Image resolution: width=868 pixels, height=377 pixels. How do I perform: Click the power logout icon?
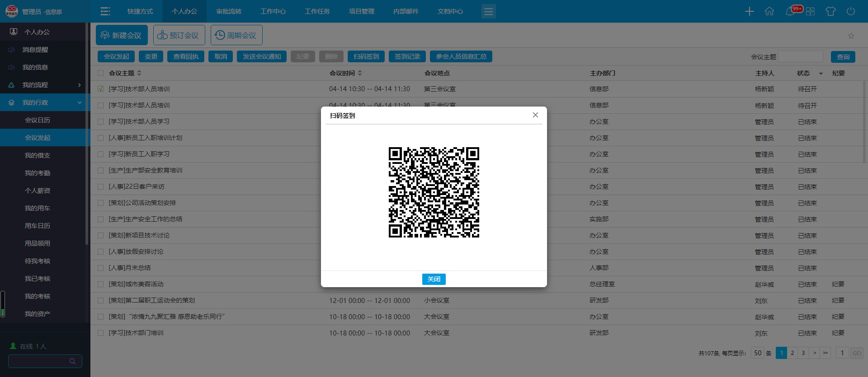[850, 11]
